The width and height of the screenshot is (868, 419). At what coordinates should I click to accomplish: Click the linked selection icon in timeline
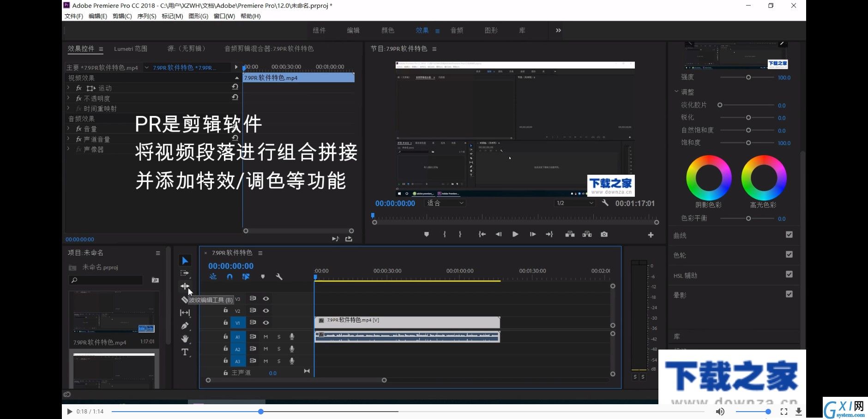click(246, 277)
